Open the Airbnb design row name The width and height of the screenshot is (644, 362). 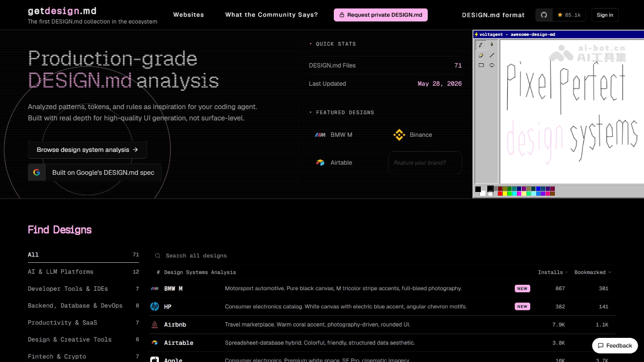click(175, 324)
